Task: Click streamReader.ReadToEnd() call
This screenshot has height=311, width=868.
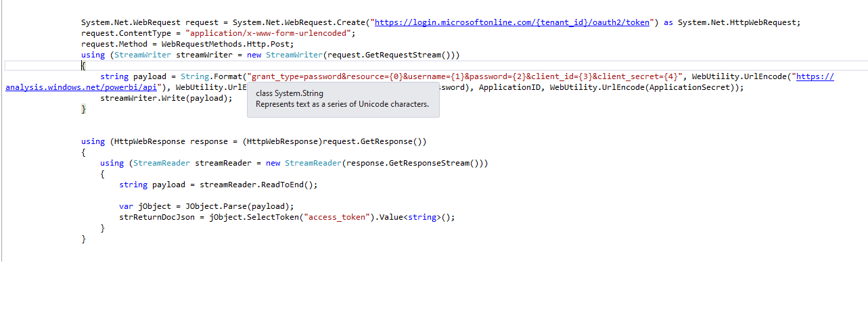Action: 257,185
